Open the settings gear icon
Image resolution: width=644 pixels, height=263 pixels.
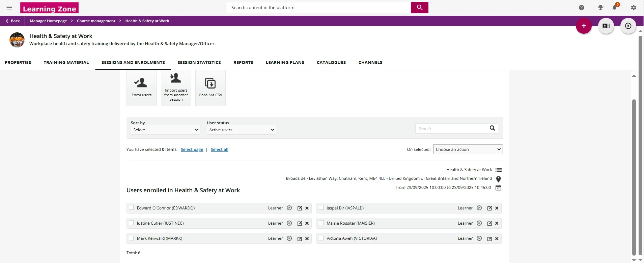[x=634, y=7]
